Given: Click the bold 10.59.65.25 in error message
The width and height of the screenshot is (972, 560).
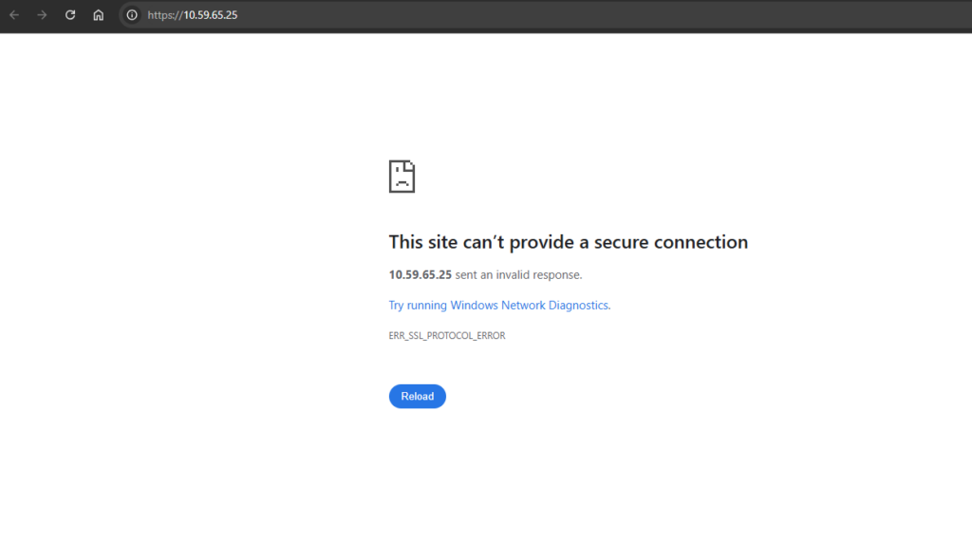Looking at the screenshot, I should [x=421, y=274].
